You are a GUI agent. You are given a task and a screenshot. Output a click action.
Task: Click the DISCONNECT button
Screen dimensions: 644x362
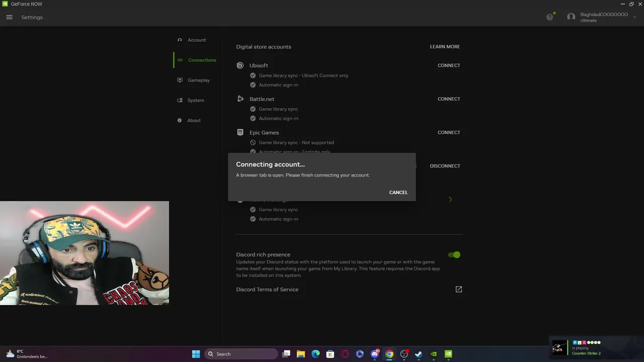pos(445,166)
